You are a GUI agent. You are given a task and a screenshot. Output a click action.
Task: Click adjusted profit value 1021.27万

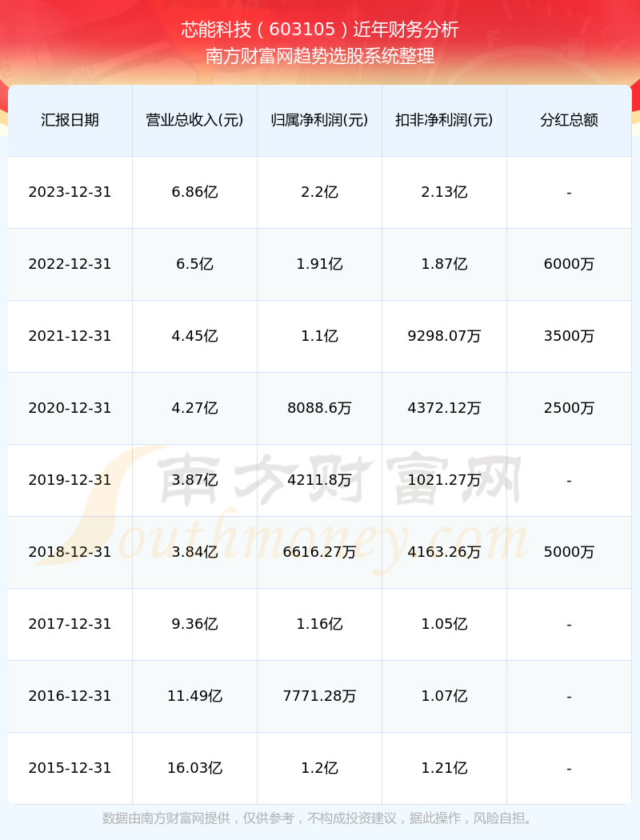point(444,480)
